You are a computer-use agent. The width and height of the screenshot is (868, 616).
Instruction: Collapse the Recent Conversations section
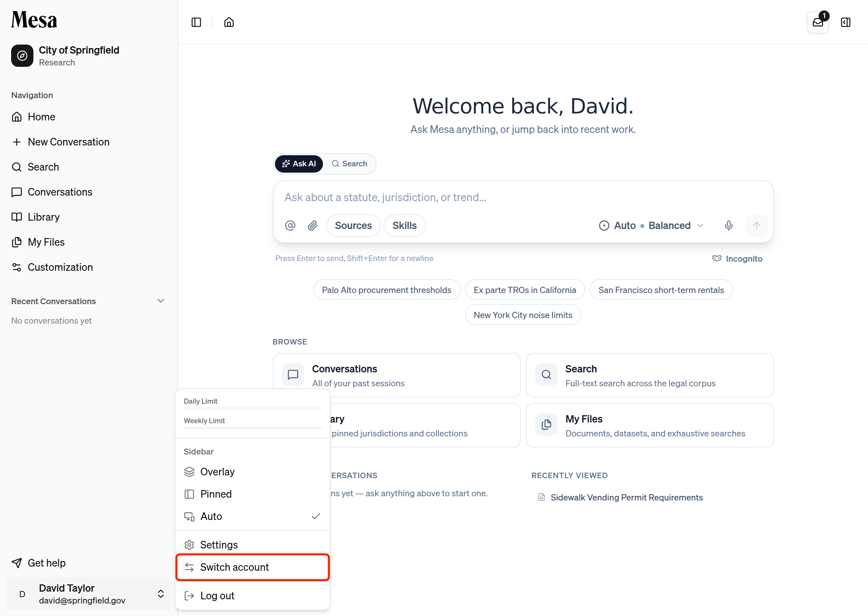161,301
